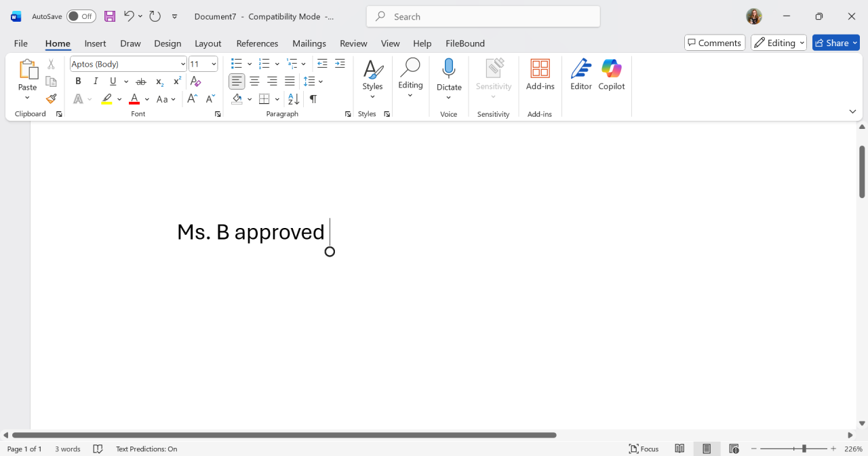Increase font size with Grow Font
The height and width of the screenshot is (456, 868).
pos(193,99)
